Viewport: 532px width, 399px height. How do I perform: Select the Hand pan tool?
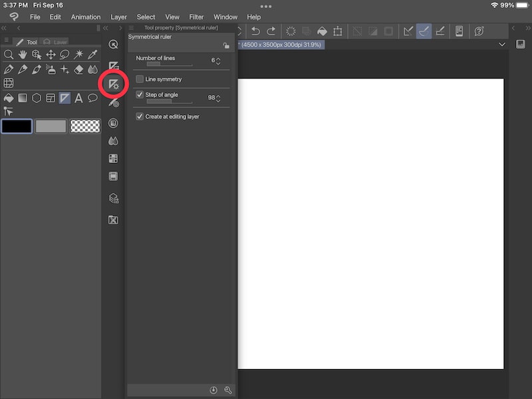[23, 55]
